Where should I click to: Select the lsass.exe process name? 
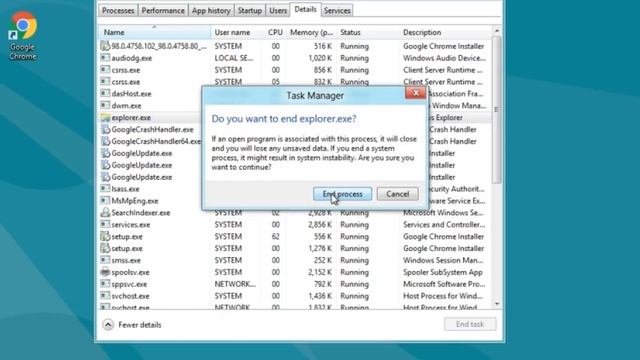coord(125,189)
